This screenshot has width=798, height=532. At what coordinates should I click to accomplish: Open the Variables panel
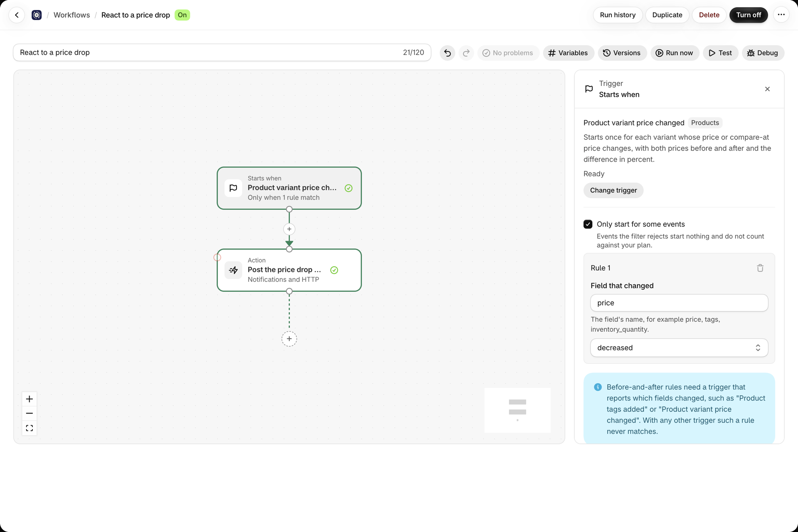(568, 53)
